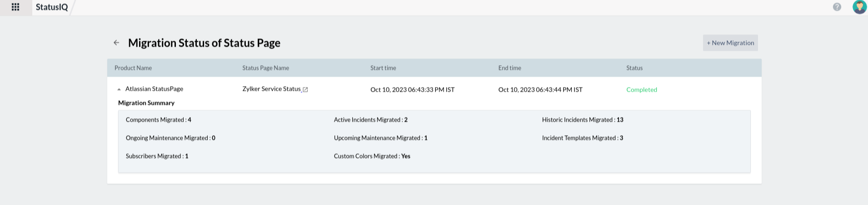The image size is (868, 205).
Task: Click the Migration Summary heading
Action: tap(146, 103)
